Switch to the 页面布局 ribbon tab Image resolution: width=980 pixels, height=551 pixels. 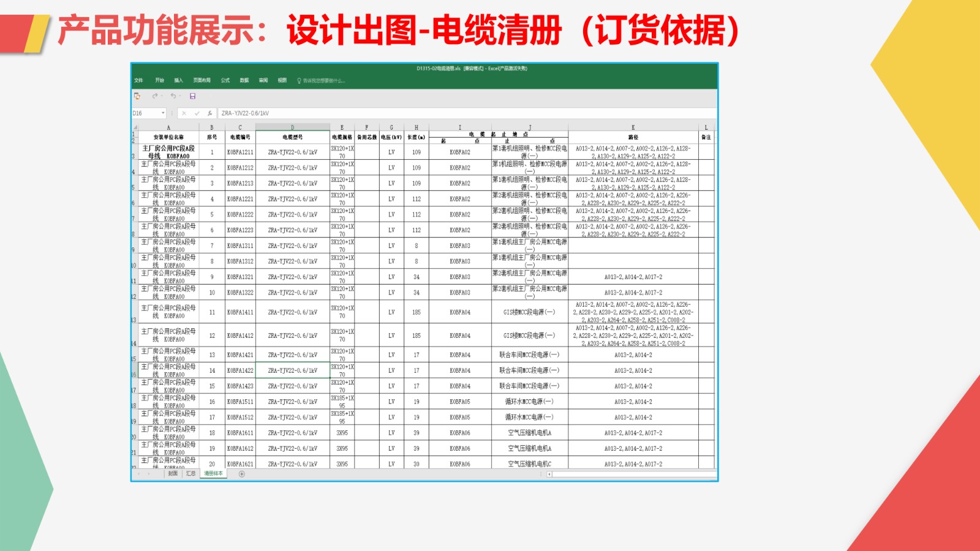tap(202, 81)
